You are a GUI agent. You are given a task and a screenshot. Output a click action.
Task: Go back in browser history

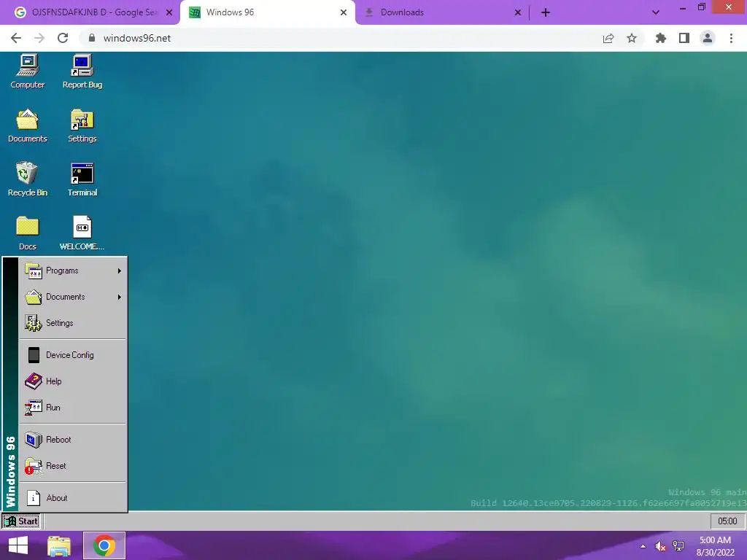[16, 38]
